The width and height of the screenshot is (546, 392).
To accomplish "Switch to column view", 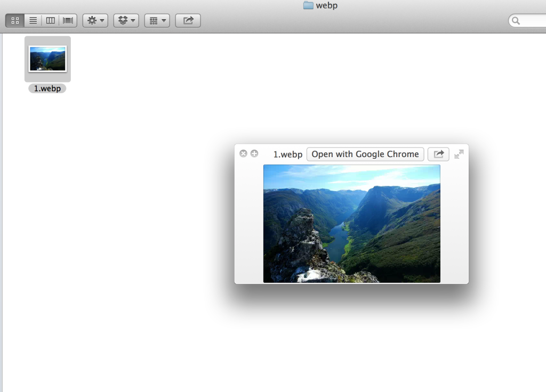I will pos(50,20).
